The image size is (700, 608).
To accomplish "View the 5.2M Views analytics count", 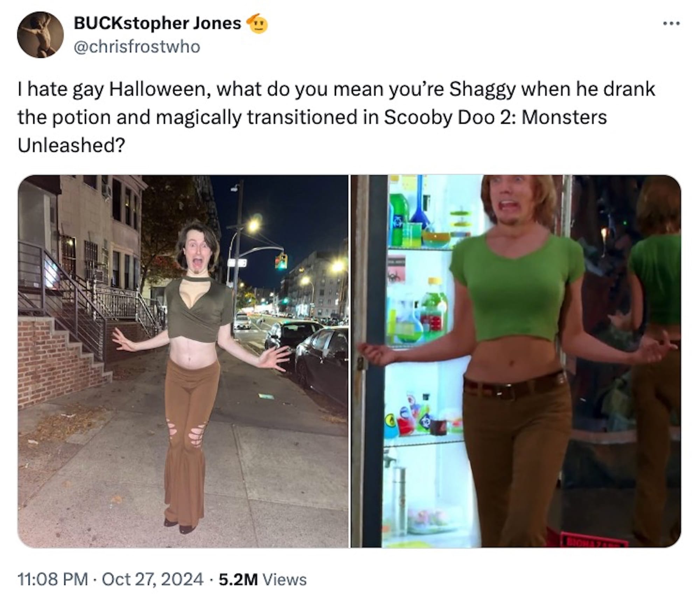I will pos(262,579).
